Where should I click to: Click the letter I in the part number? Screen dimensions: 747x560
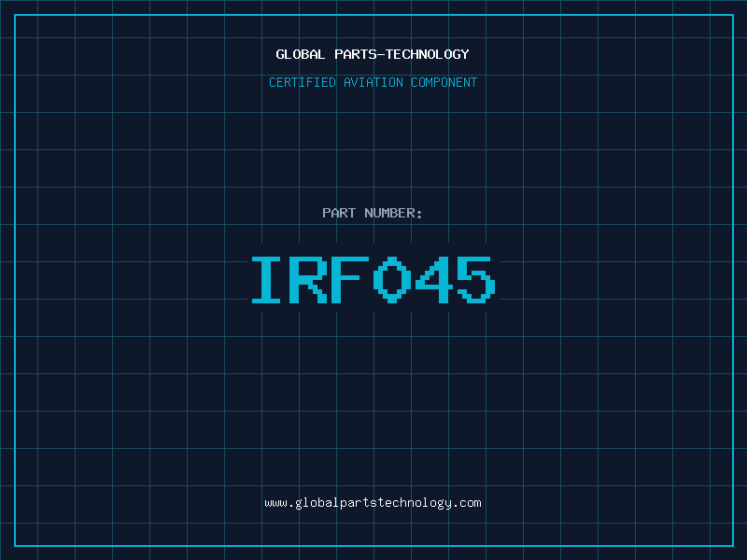pyautogui.click(x=268, y=280)
